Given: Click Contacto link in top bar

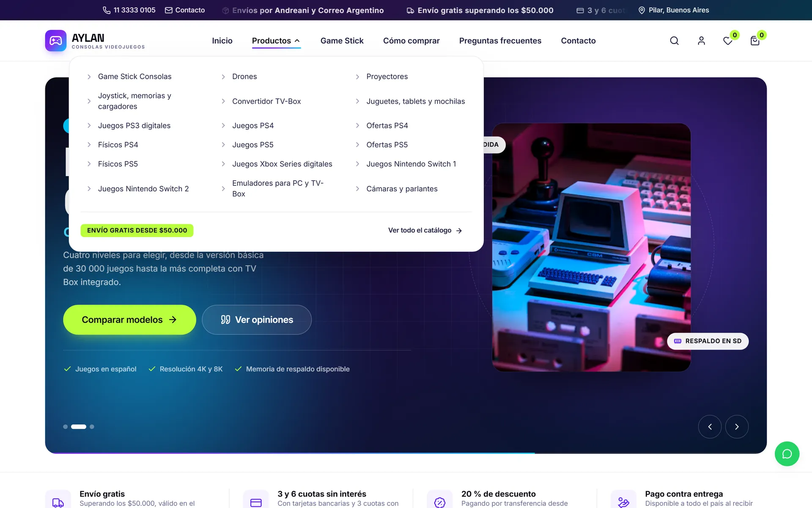Looking at the screenshot, I should point(185,10).
